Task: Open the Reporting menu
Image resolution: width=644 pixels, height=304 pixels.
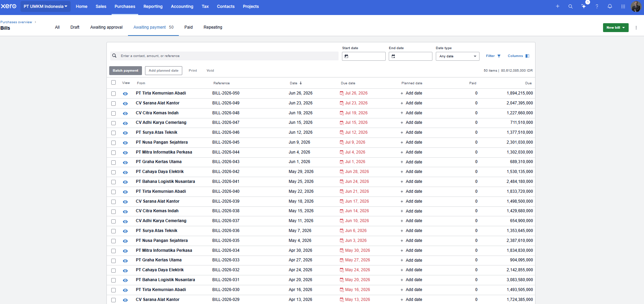Action: [x=153, y=6]
